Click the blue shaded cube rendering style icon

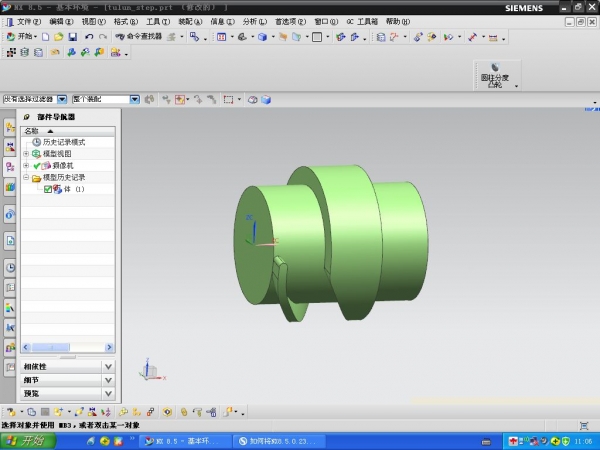coord(262,37)
